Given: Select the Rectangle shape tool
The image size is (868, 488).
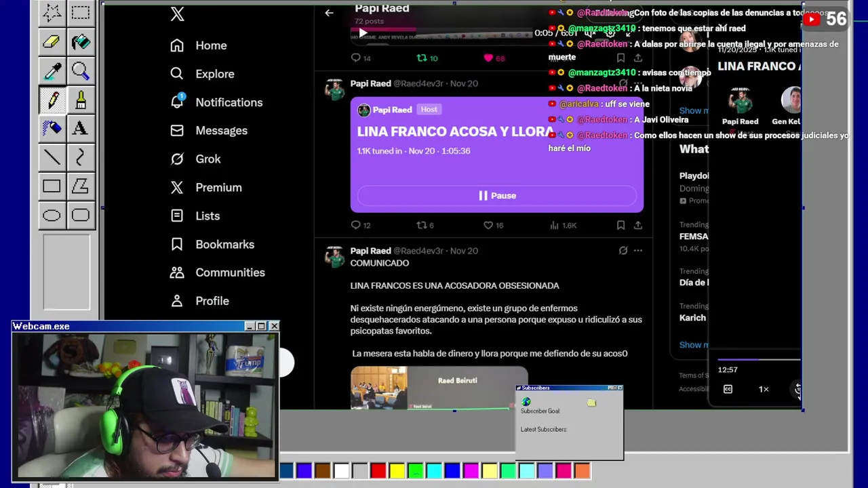Looking at the screenshot, I should [52, 186].
